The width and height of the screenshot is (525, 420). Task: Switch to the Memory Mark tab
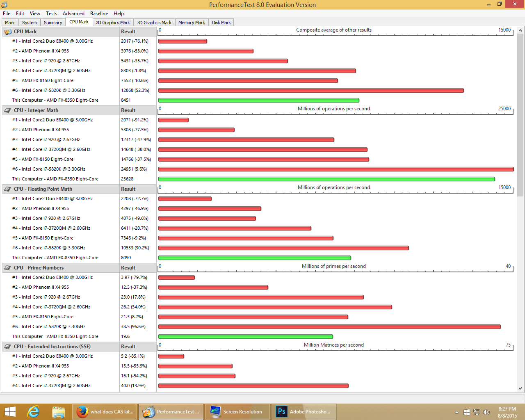[192, 23]
